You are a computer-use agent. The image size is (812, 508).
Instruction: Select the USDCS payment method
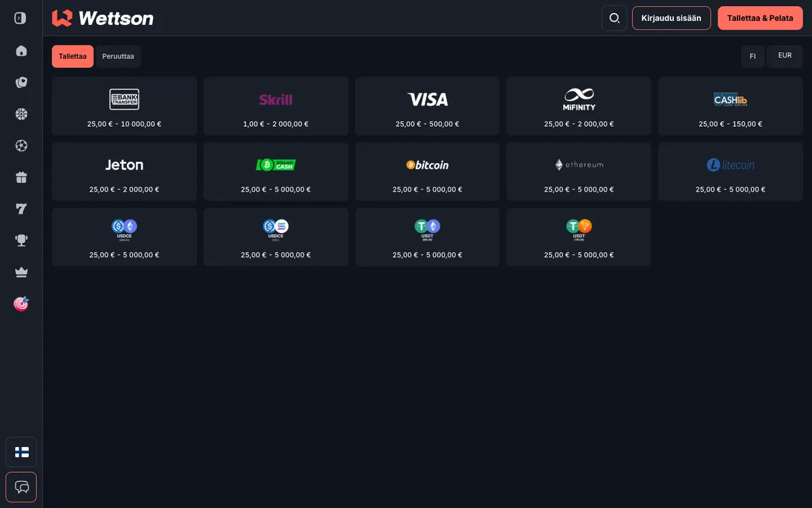coord(276,237)
